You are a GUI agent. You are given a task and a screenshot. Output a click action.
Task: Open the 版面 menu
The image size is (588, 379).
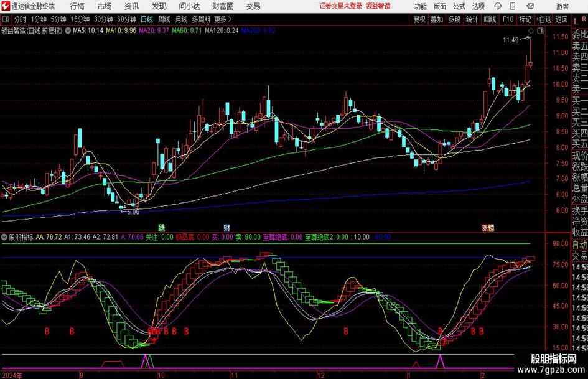point(440,6)
